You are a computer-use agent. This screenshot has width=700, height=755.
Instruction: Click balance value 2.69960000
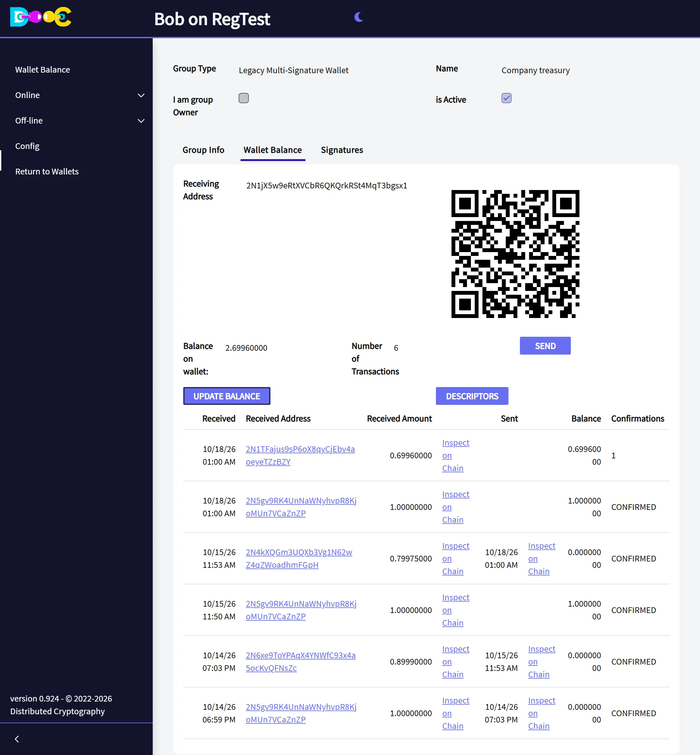coord(246,348)
